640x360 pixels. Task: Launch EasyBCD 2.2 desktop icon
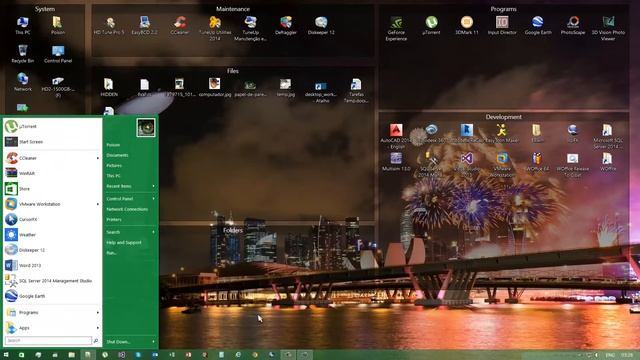click(x=144, y=25)
